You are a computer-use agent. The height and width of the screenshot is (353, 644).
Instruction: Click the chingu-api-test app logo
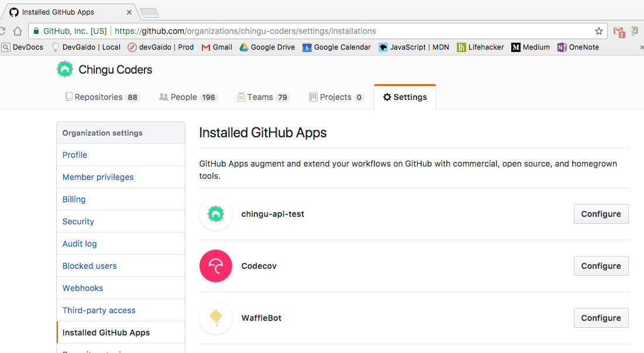coord(216,214)
